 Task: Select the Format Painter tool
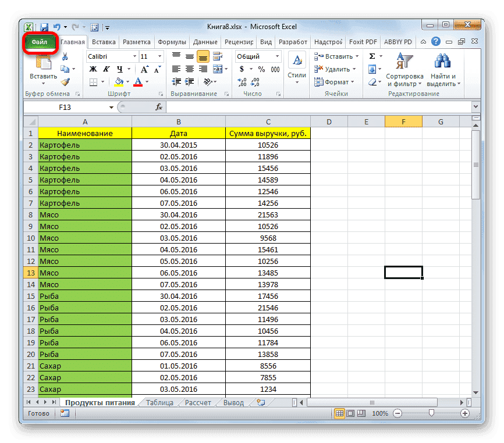click(x=66, y=83)
